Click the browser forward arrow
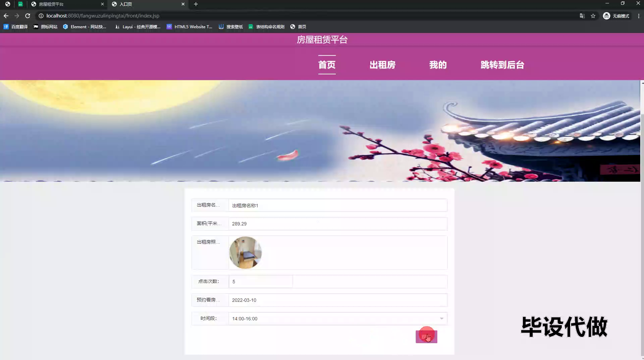 (x=17, y=16)
